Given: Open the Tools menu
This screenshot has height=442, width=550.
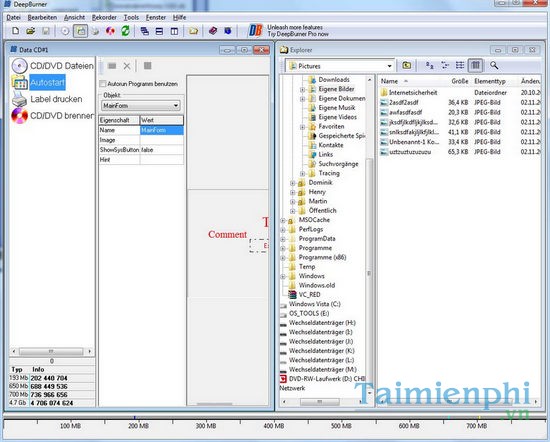Looking at the screenshot, I should coord(131,17).
